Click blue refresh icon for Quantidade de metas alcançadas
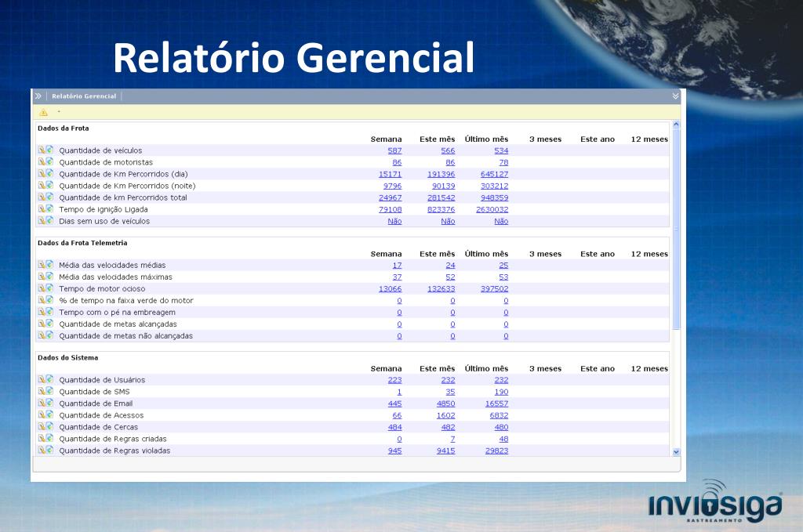Screen dimensions: 803x532 [x=49, y=324]
